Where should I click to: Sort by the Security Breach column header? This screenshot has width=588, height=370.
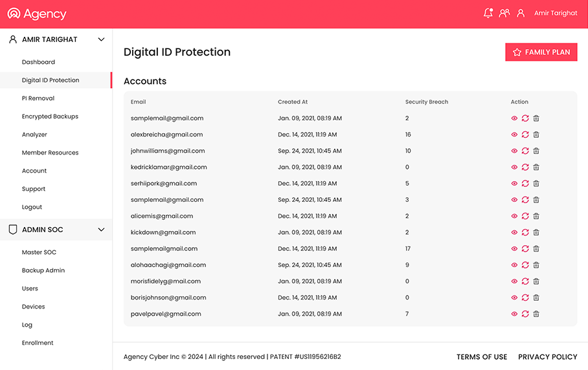click(x=426, y=102)
